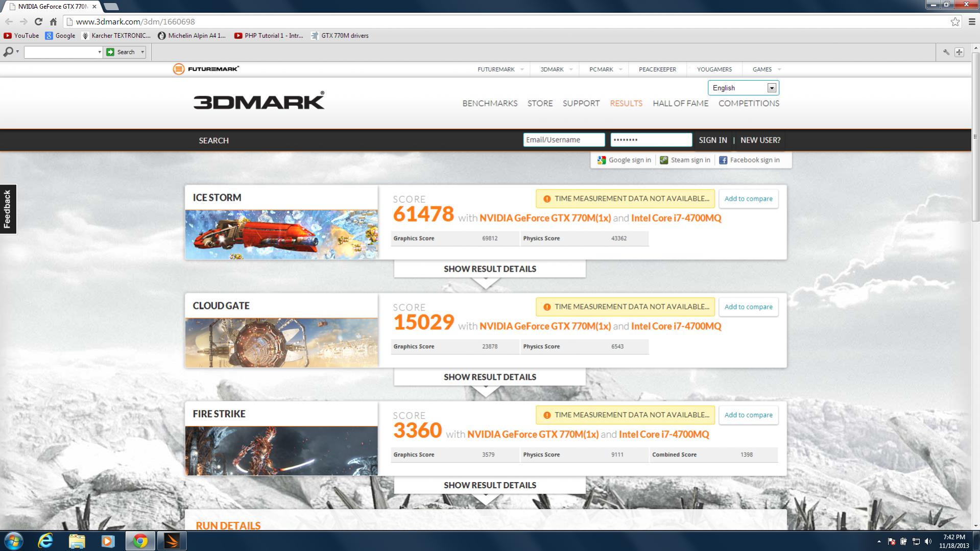
Task: Go to the STORE page
Action: click(540, 103)
